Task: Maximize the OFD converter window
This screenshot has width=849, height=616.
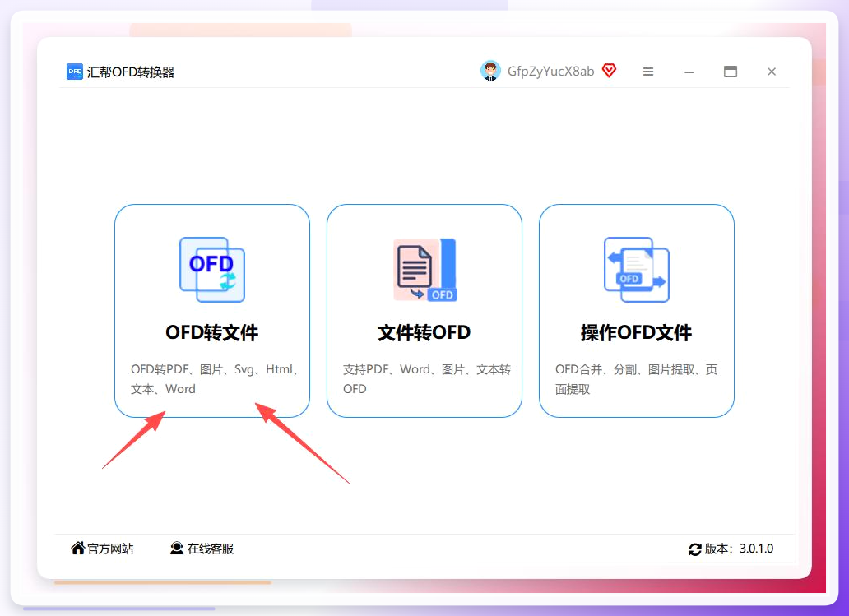Action: tap(731, 72)
